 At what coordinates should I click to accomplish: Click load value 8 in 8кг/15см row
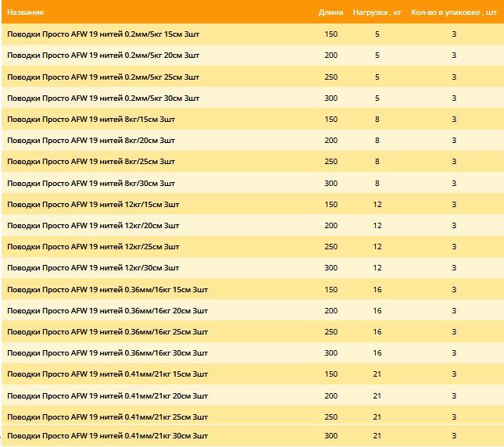pyautogui.click(x=377, y=120)
